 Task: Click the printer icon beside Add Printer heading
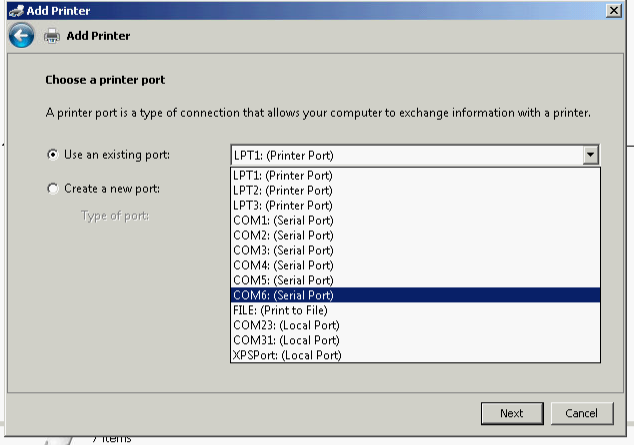52,36
